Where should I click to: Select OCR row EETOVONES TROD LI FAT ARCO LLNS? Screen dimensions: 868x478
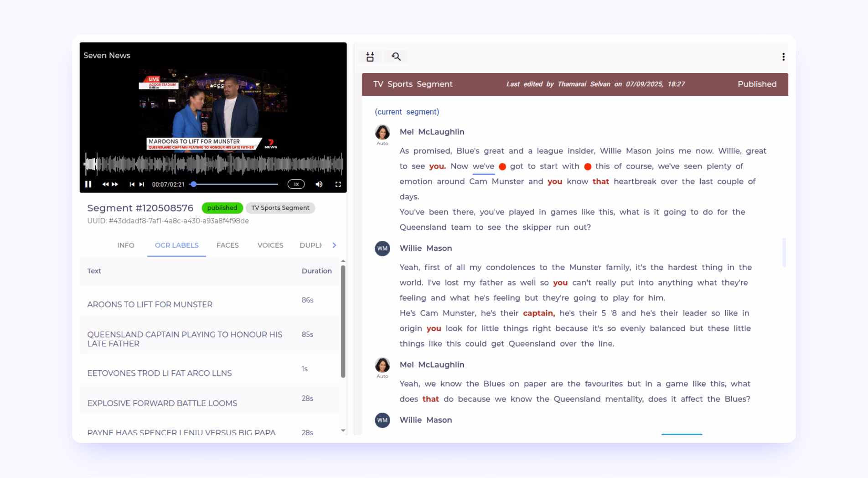pos(210,369)
